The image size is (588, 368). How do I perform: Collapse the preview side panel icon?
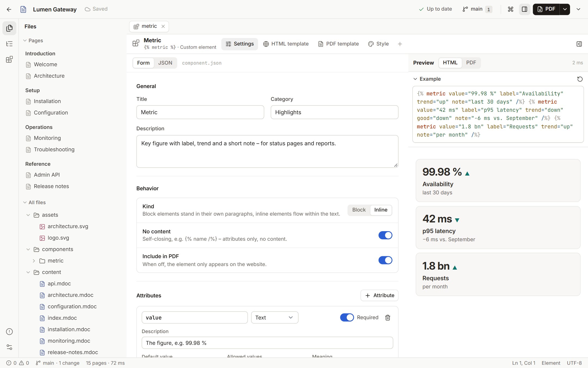pyautogui.click(x=579, y=44)
